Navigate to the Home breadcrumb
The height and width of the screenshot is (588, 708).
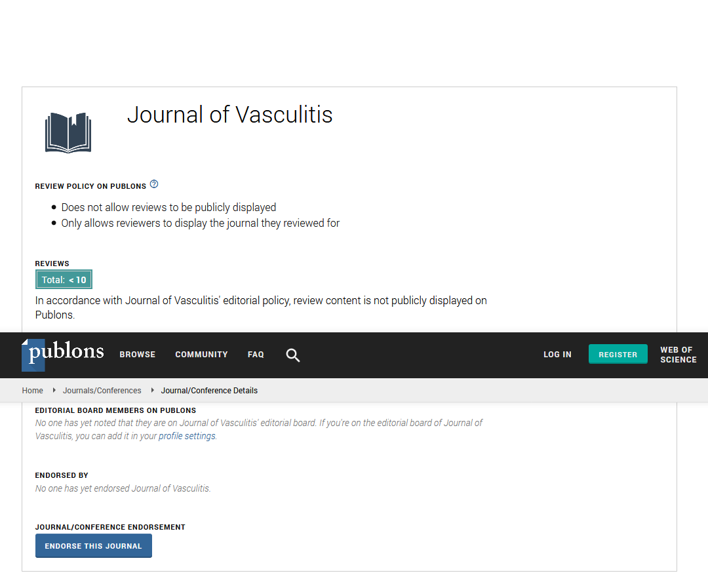coord(33,391)
